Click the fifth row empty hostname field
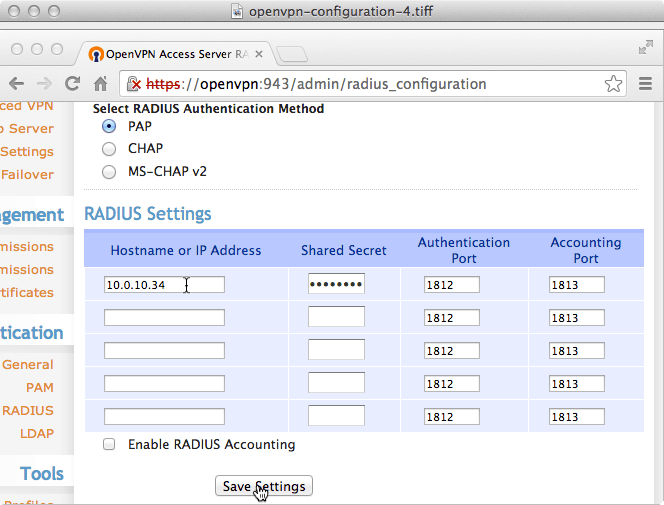 (164, 417)
